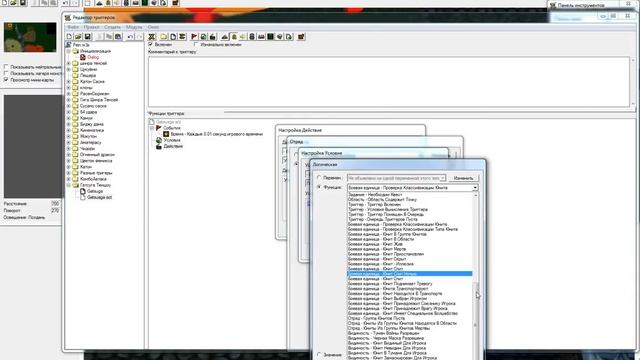Select the Цветок феникса folder

(96, 161)
